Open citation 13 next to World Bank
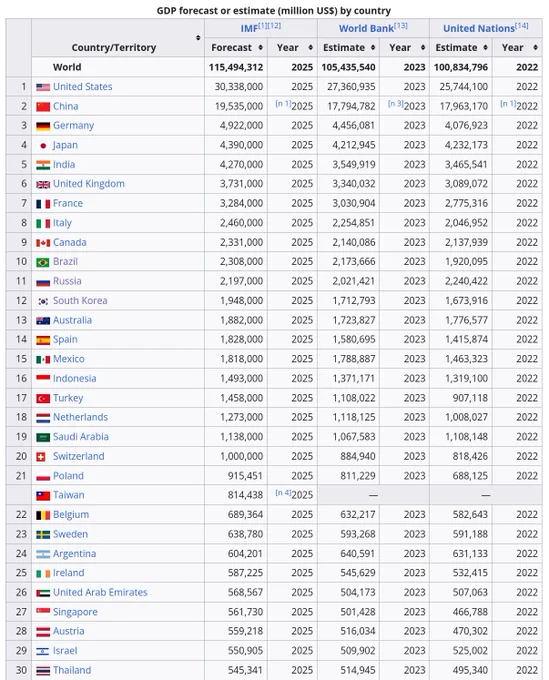 coord(401,26)
